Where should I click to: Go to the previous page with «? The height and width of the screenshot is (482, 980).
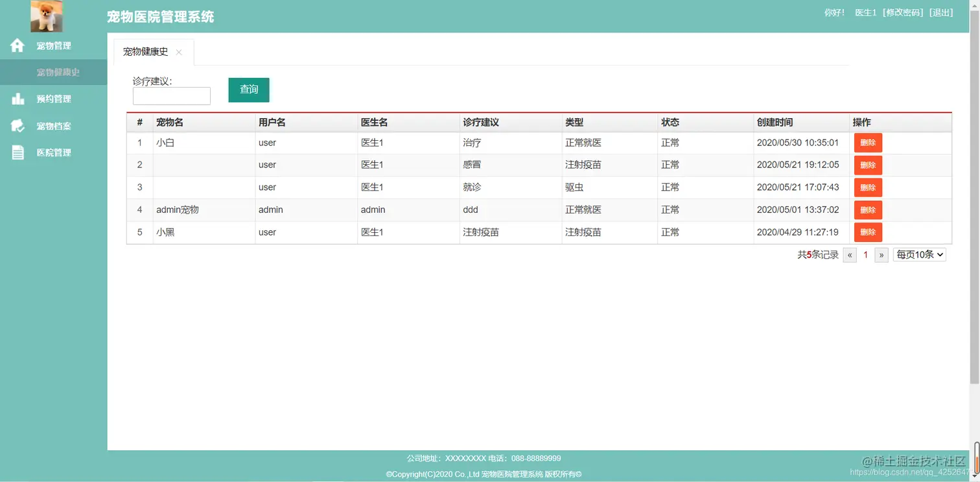click(850, 255)
